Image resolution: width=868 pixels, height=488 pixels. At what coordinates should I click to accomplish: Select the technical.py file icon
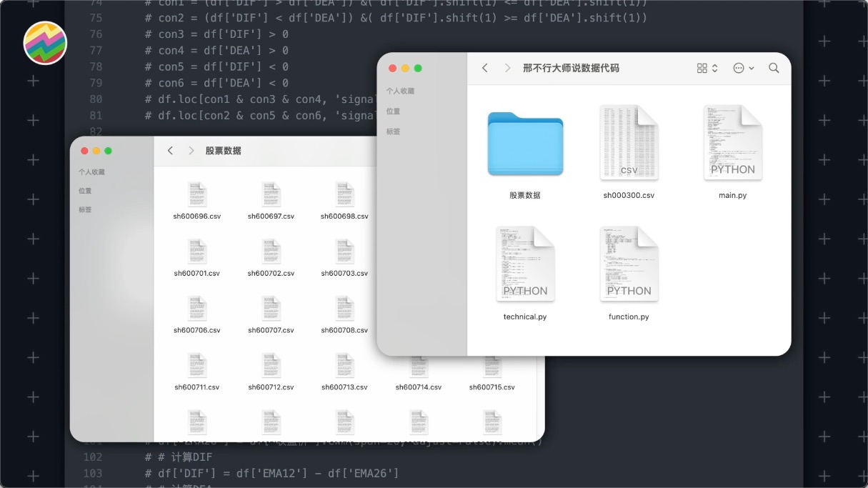coord(525,265)
